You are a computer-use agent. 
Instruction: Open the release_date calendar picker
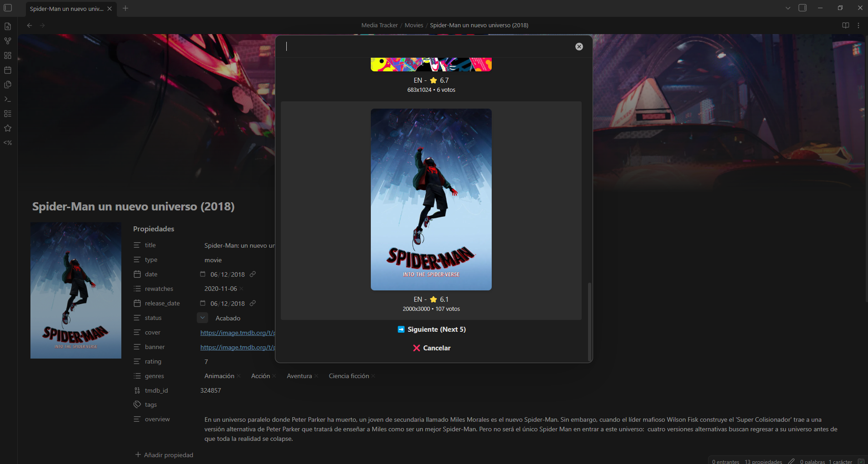[x=203, y=303]
